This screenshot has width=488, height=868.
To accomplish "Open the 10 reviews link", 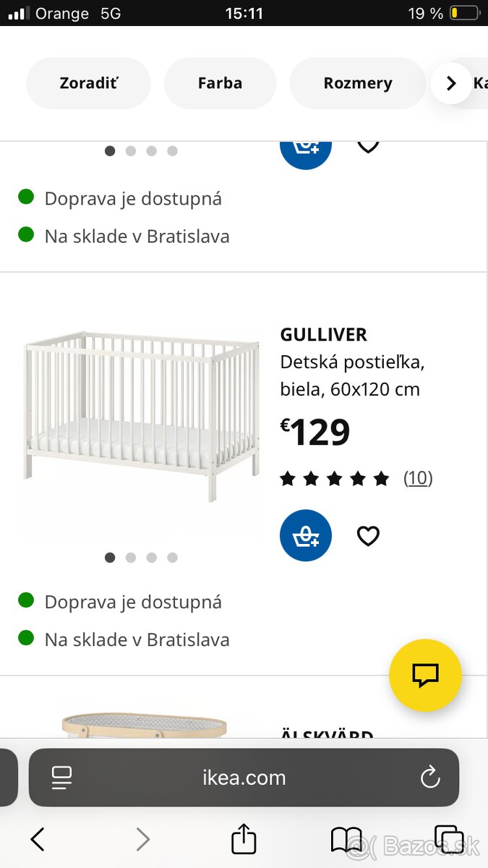I will point(418,478).
